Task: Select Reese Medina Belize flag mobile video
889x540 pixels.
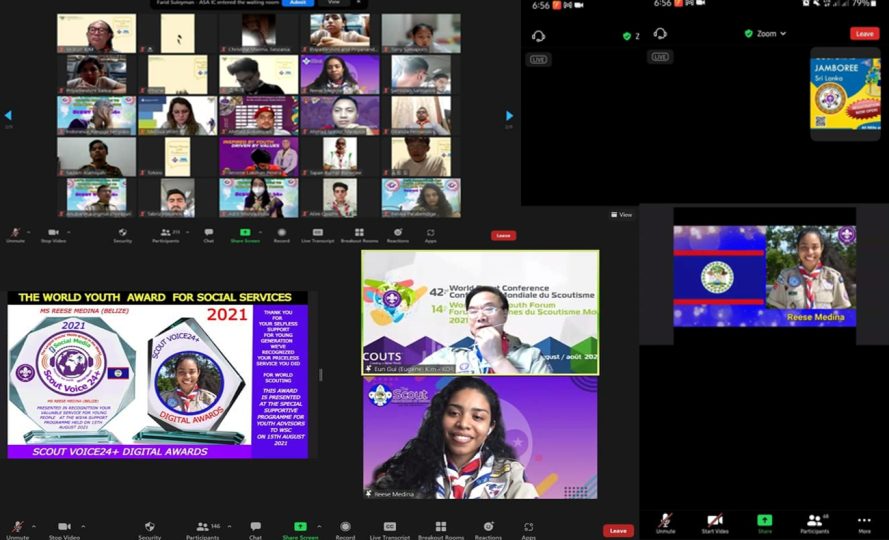Action: [x=764, y=276]
